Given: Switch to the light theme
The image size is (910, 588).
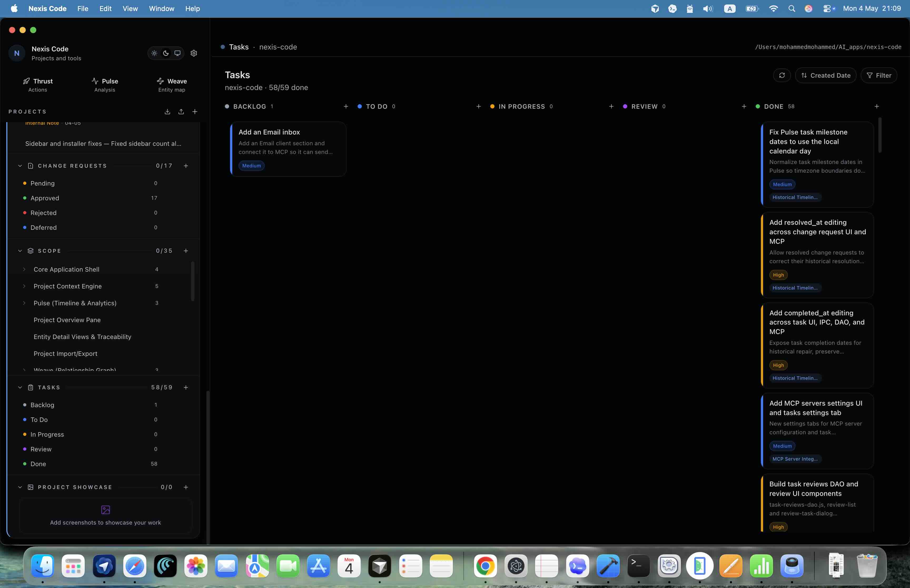Looking at the screenshot, I should (154, 53).
